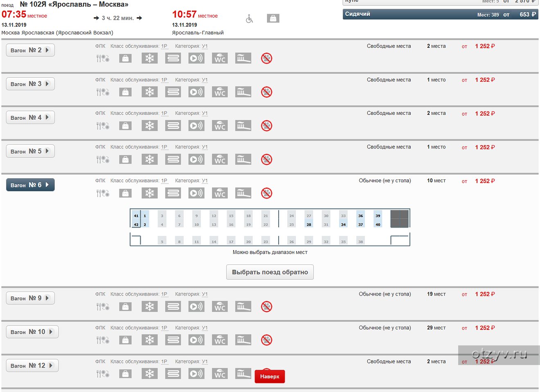Collapse the selected wagon № 6
Viewport: 540px width, 392px height.
(30, 185)
